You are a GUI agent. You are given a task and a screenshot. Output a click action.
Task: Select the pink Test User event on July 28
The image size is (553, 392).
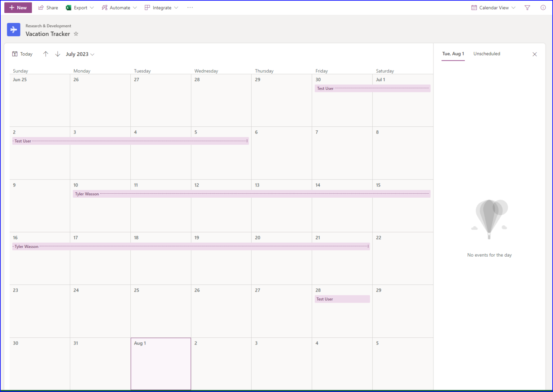coord(342,299)
